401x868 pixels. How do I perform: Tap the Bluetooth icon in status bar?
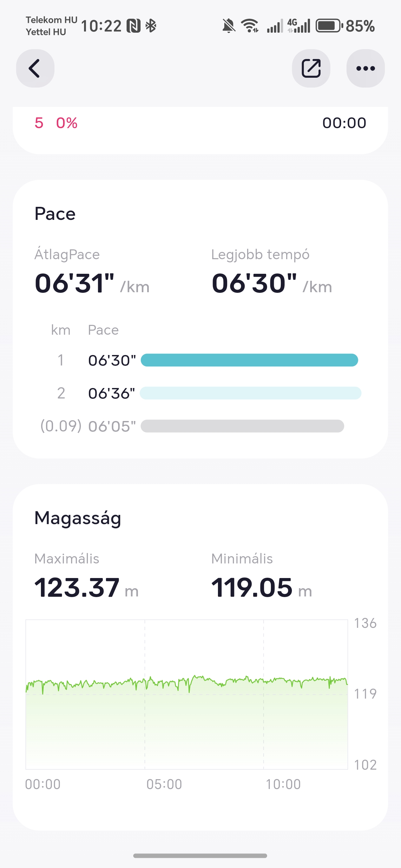coord(151,26)
